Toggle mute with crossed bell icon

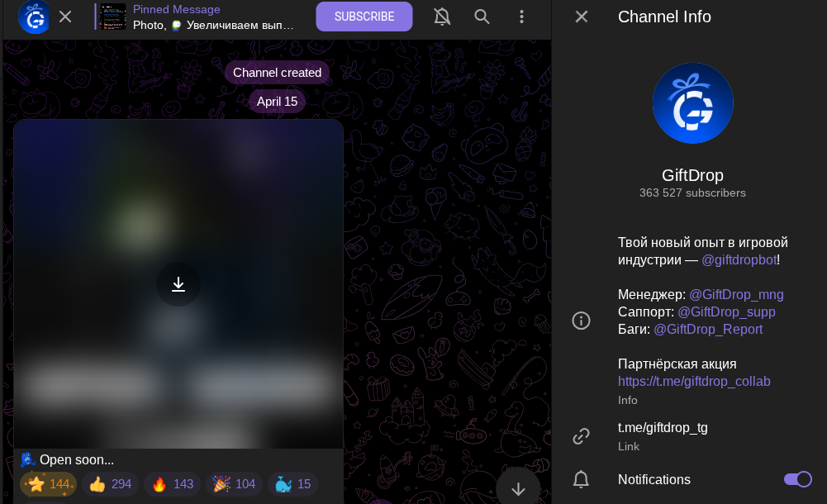point(442,17)
